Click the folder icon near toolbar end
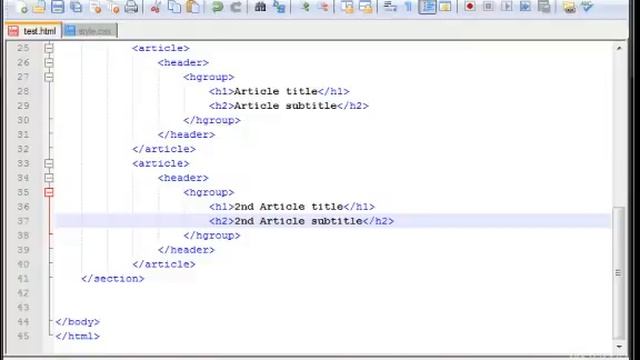Image resolution: width=640 pixels, height=360 pixels. (x=569, y=7)
